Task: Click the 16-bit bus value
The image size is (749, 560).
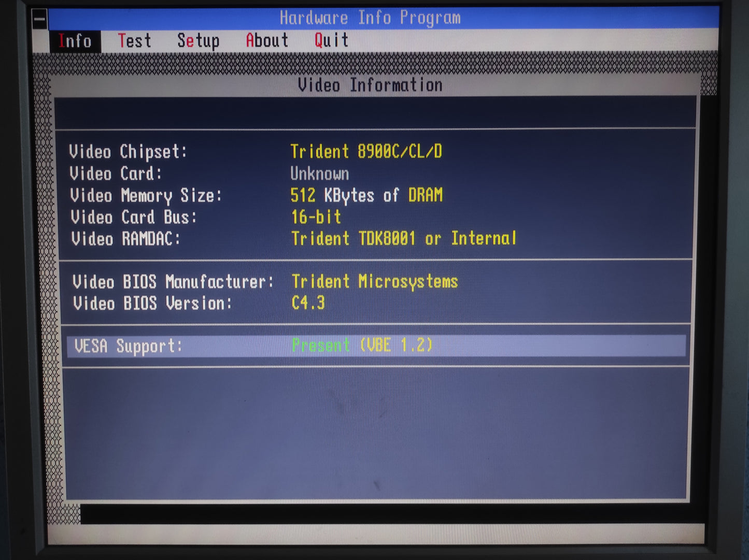Action: 316,217
